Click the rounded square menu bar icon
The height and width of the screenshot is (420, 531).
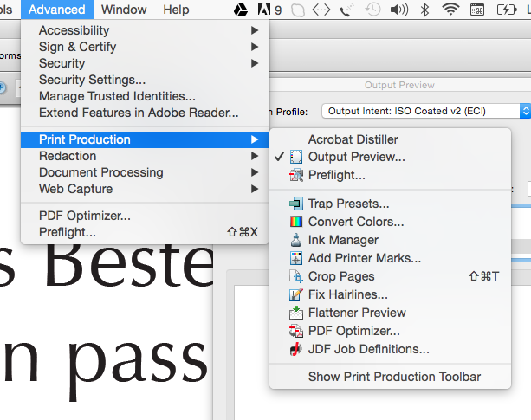(x=298, y=10)
